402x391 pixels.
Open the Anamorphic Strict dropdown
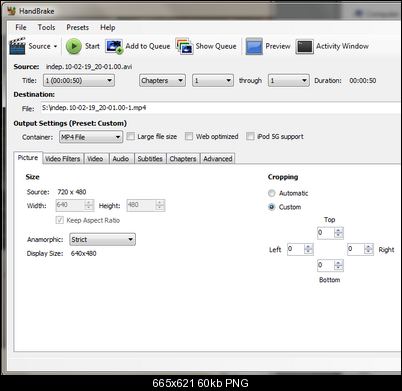click(102, 239)
